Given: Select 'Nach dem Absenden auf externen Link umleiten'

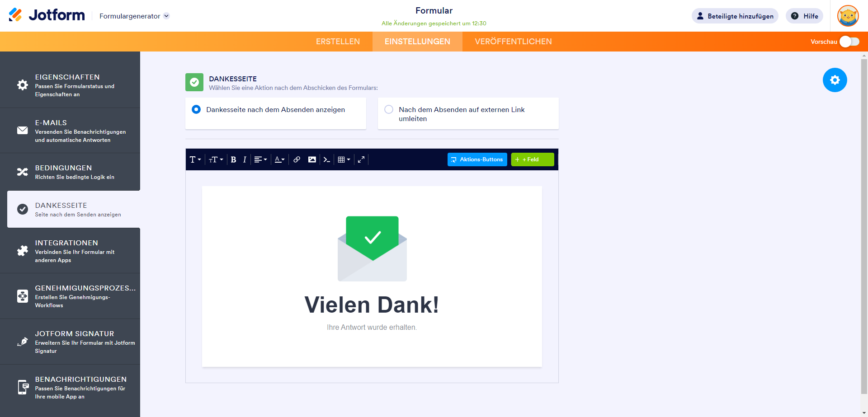Looking at the screenshot, I should click(468, 113).
